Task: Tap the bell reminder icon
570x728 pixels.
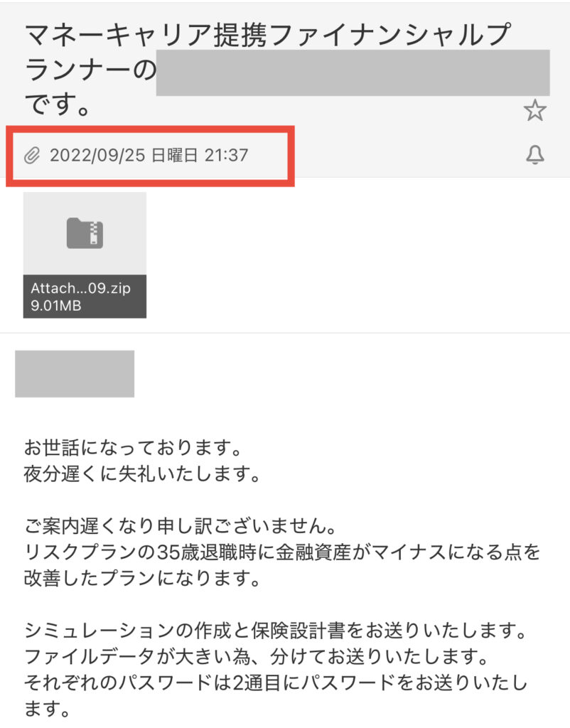Action: click(534, 154)
